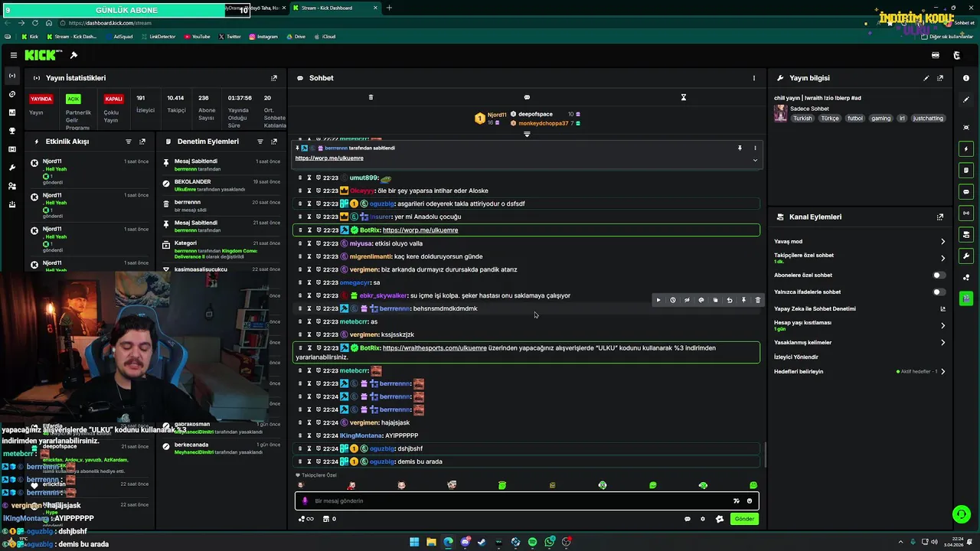Click the chat scrollbar thumb
Viewport: 980px width, 551px height.
tap(764, 455)
